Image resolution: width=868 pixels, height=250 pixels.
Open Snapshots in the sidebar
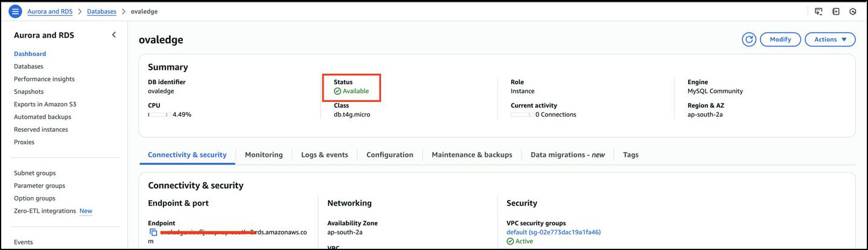pos(29,92)
